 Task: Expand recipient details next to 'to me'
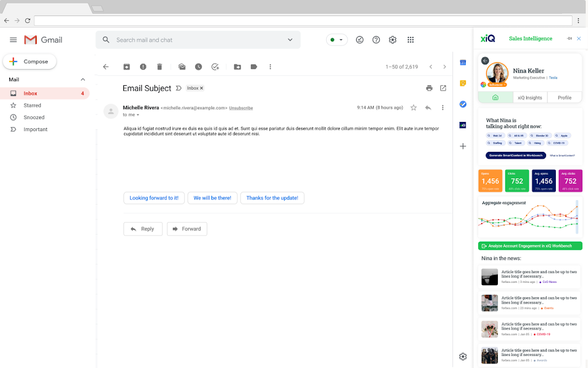(x=138, y=115)
